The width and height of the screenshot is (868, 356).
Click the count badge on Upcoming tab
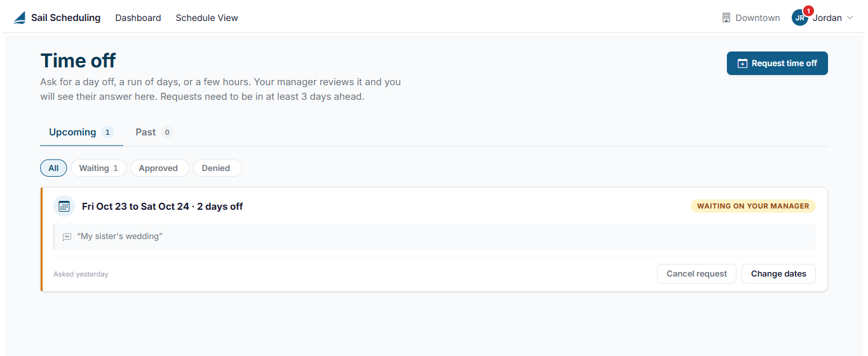107,132
